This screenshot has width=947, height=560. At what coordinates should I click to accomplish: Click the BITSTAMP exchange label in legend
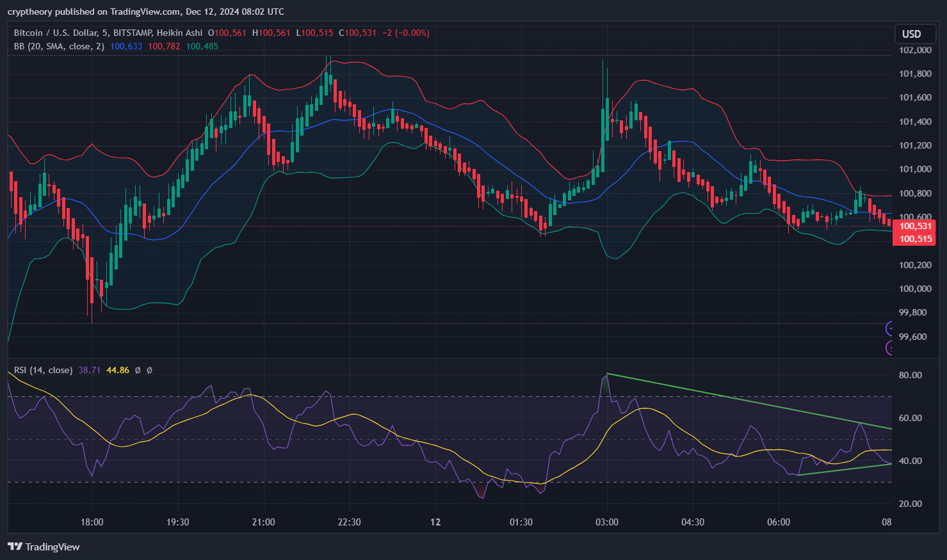tap(134, 33)
